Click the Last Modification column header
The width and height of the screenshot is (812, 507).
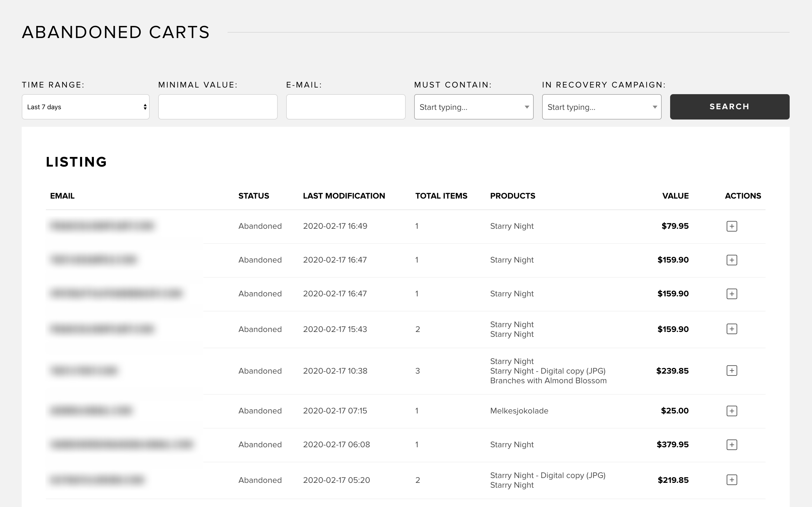click(344, 196)
